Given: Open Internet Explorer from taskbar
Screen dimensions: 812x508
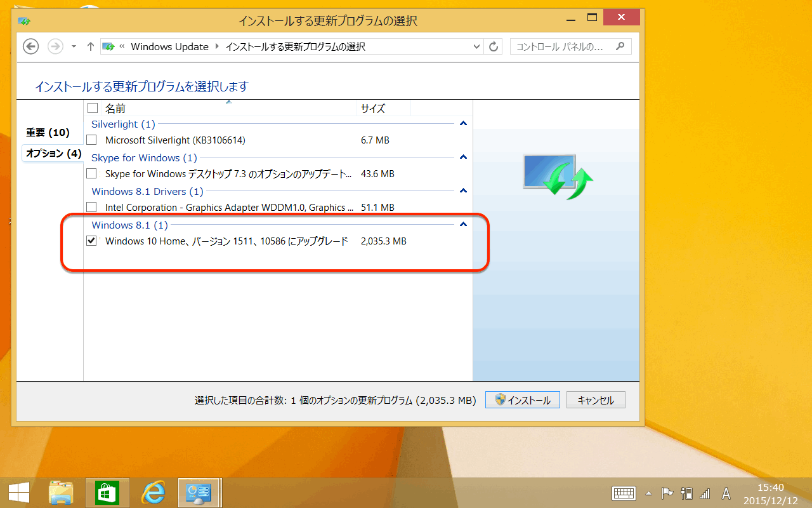Looking at the screenshot, I should pyautogui.click(x=153, y=493).
